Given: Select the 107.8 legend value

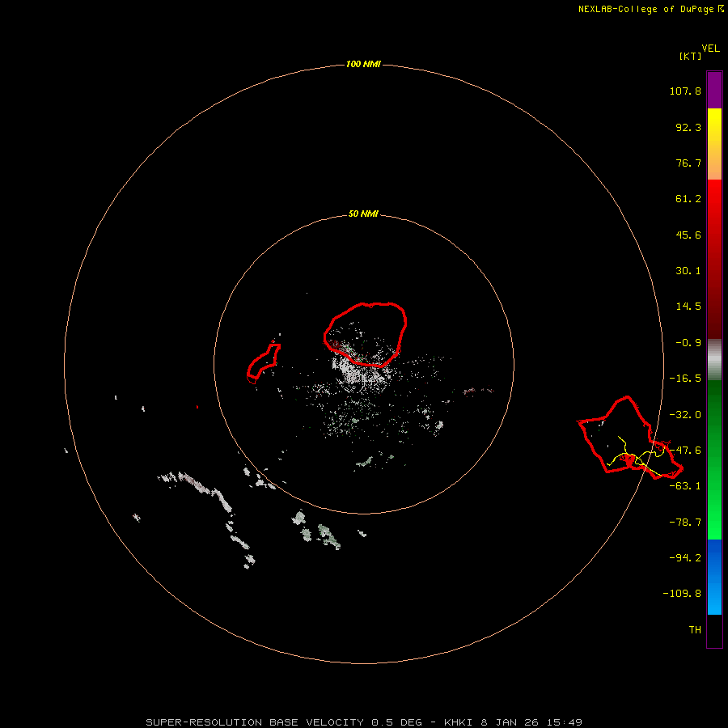Looking at the screenshot, I should tap(685, 91).
